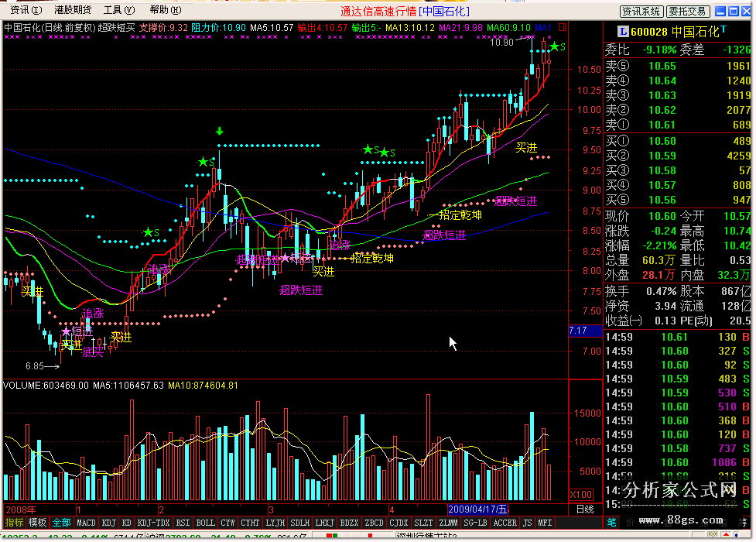Click the 涨幅 -2.21% value
The height and width of the screenshot is (542, 756).
pos(659,245)
